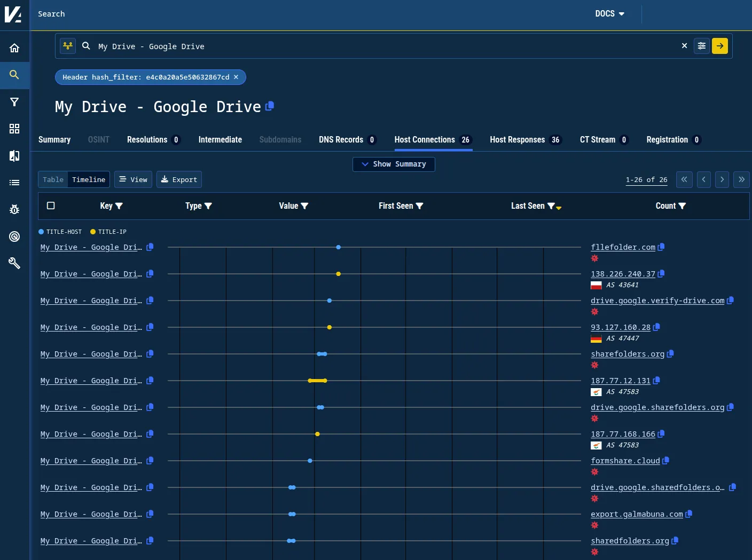
Task: Switch to Table view toggle
Action: coord(53,179)
